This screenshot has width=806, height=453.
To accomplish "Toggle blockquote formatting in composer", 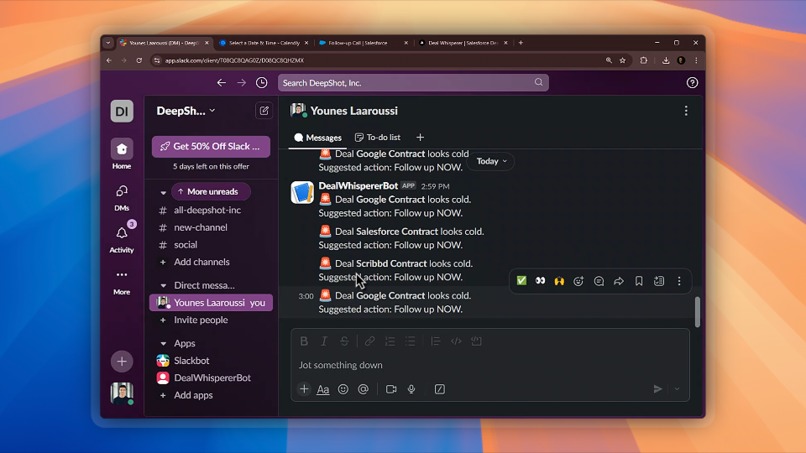I will pos(435,341).
